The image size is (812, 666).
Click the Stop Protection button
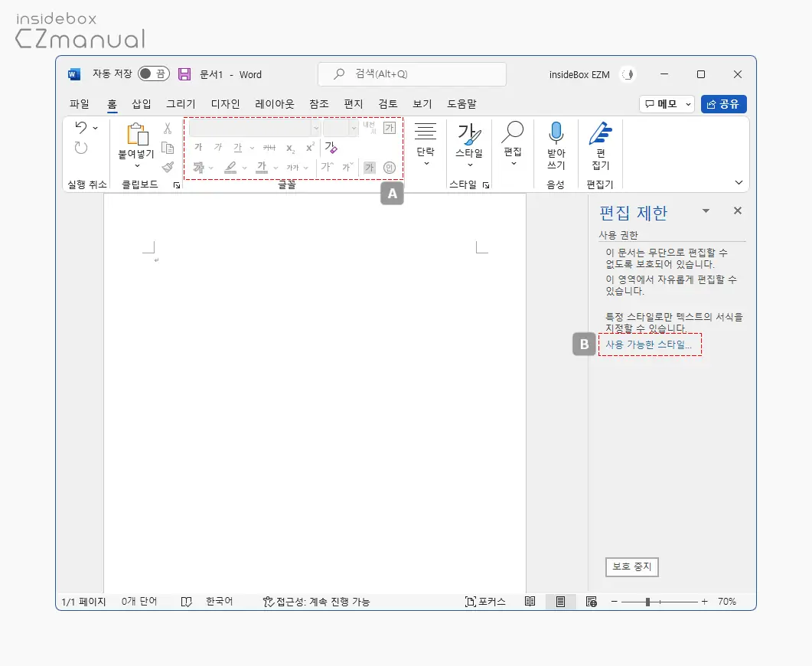[x=632, y=566]
